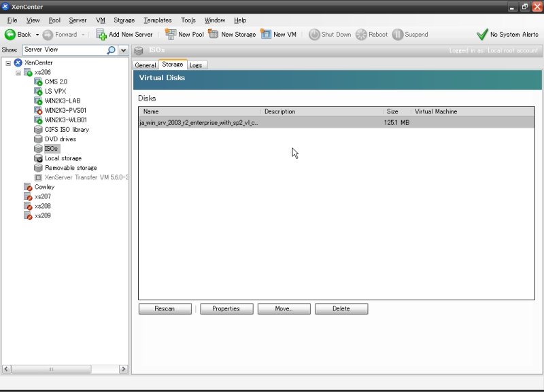The image size is (544, 392).
Task: Open the Help menu
Action: (x=240, y=20)
